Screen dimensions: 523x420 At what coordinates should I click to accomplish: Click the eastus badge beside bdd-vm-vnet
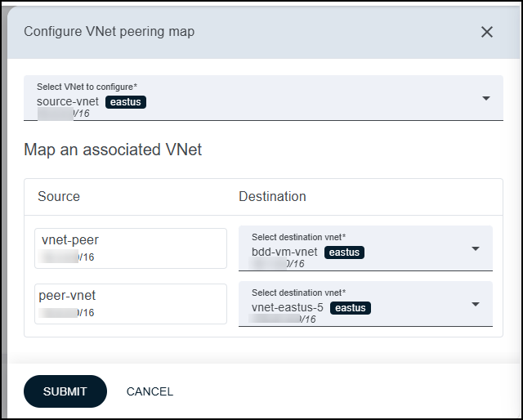pyautogui.click(x=344, y=252)
